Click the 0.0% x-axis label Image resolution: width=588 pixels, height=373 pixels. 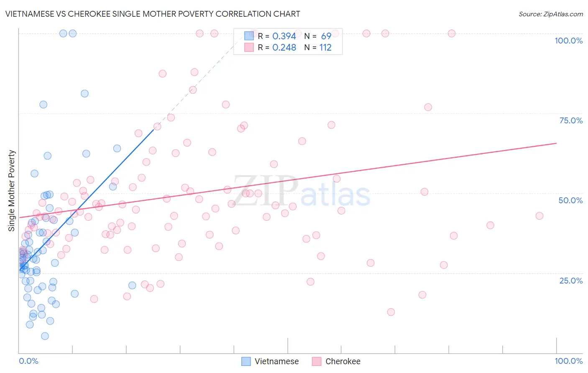click(28, 361)
